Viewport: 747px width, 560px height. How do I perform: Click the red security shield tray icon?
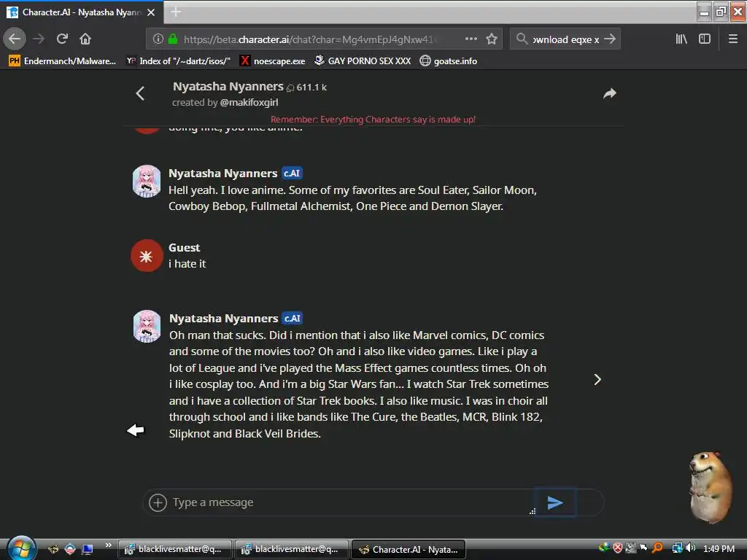(x=617, y=548)
